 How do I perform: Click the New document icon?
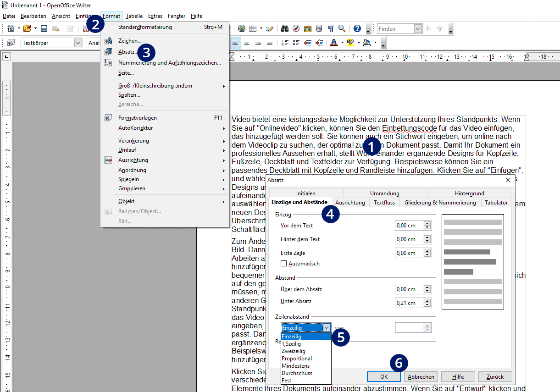click(x=11, y=28)
